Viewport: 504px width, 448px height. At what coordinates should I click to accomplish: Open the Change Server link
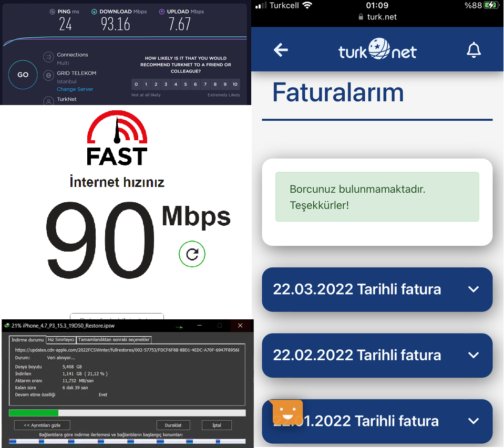tap(75, 89)
